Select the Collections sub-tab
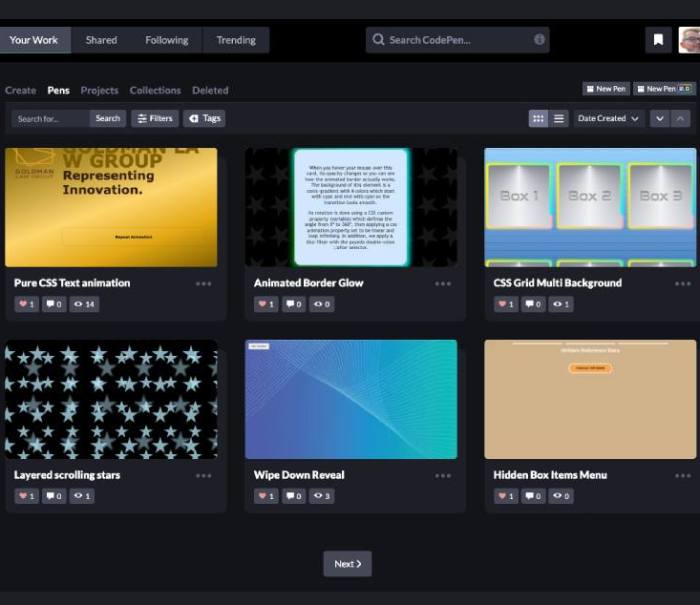Image resolution: width=700 pixels, height=605 pixels. click(x=155, y=90)
